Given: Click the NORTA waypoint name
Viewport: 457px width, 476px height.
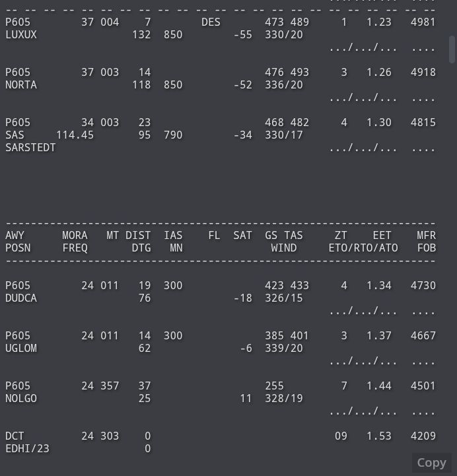Looking at the screenshot, I should point(21,85).
